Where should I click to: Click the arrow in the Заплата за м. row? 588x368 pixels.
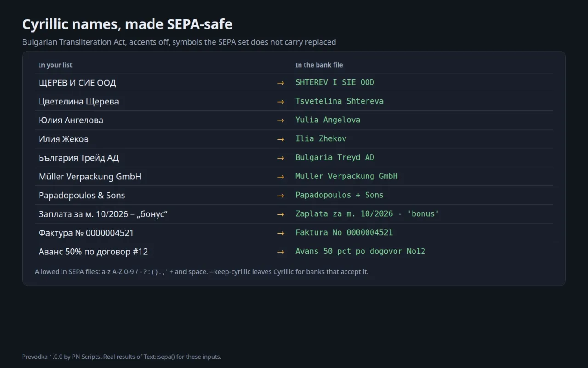click(281, 214)
